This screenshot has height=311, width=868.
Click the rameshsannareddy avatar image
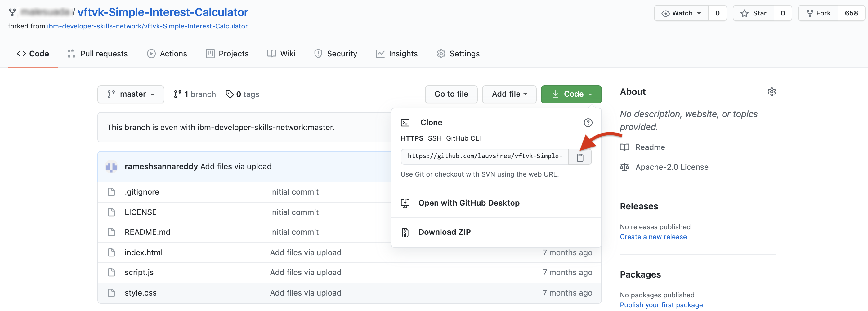coord(111,167)
